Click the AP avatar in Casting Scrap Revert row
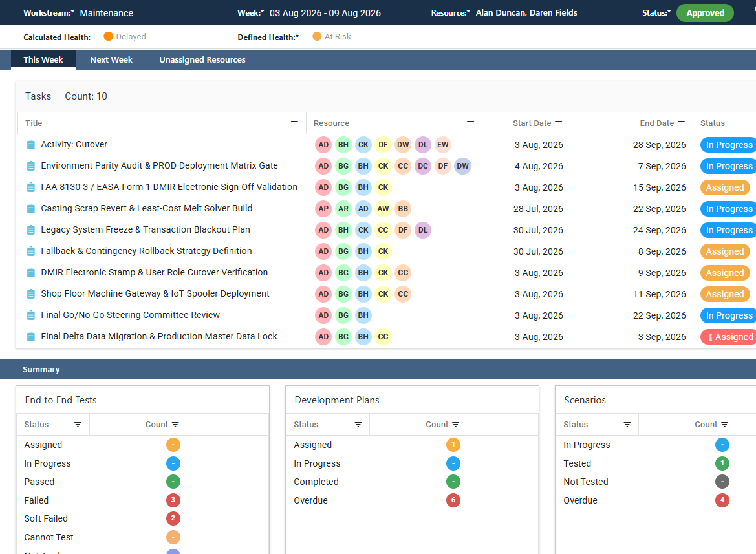Viewport: 756px width, 554px height. coord(323,209)
